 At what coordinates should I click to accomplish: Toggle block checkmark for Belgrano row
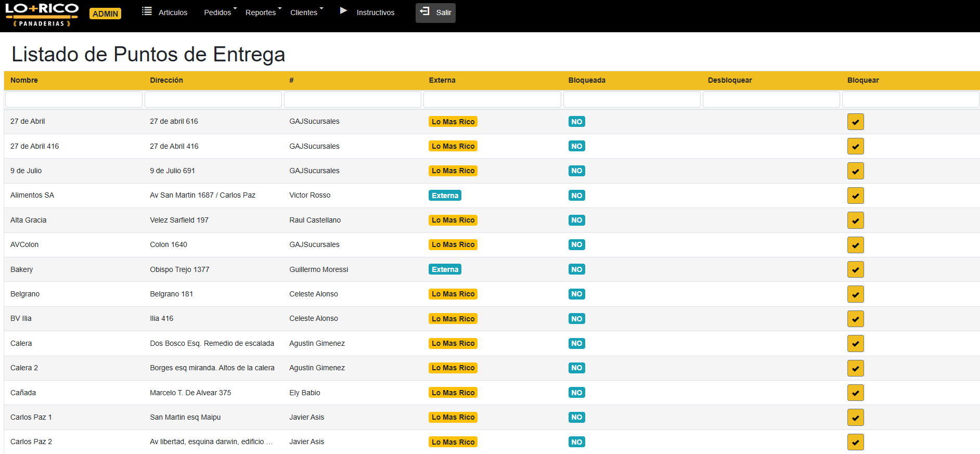[x=855, y=294]
